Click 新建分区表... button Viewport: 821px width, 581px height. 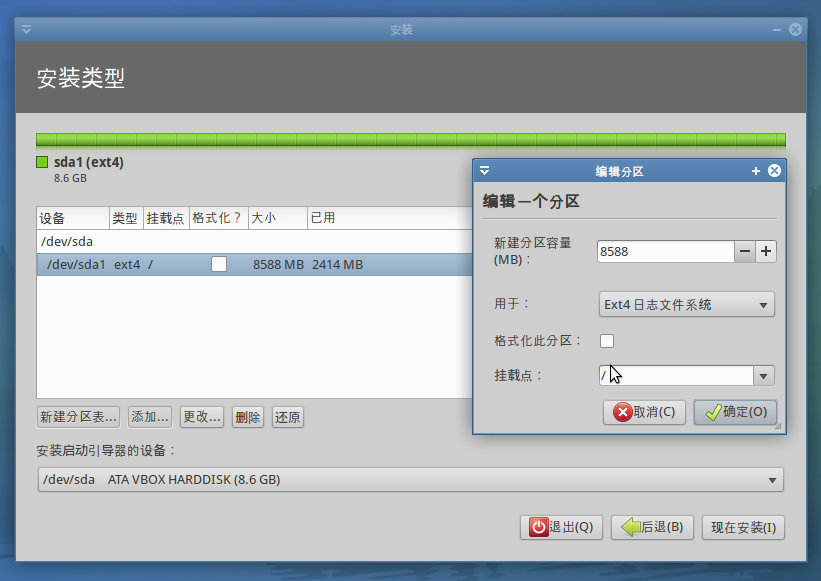pyautogui.click(x=79, y=417)
